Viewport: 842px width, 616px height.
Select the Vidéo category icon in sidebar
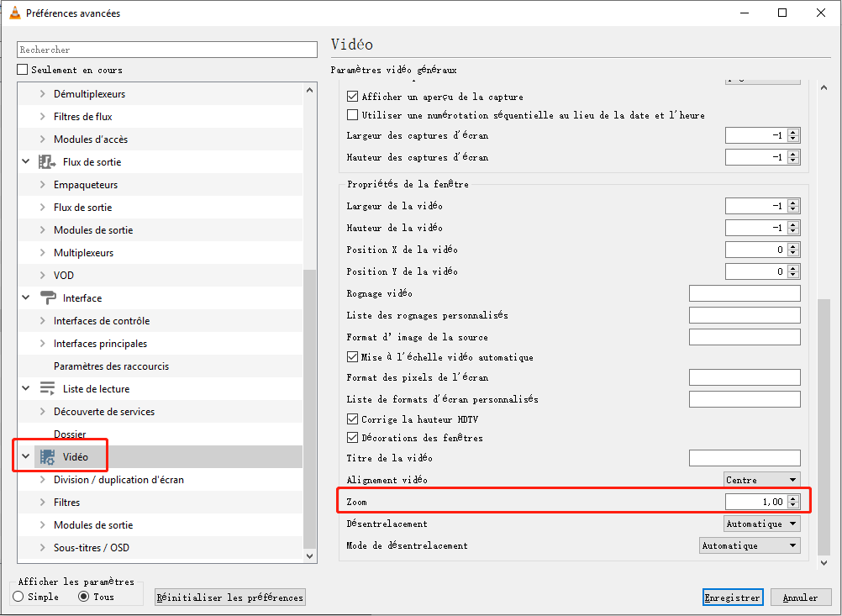[x=48, y=456]
